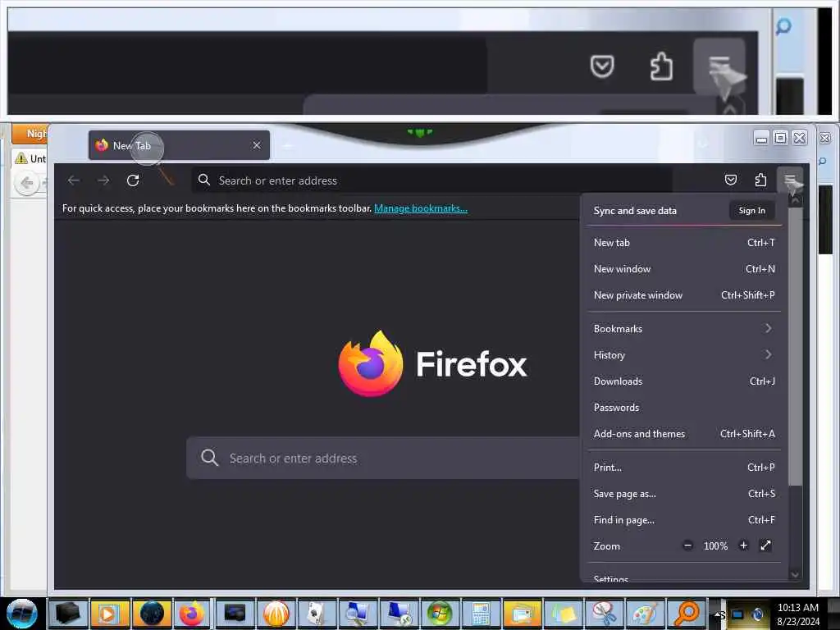Open Sticky Notes from the taskbar

tap(563, 614)
